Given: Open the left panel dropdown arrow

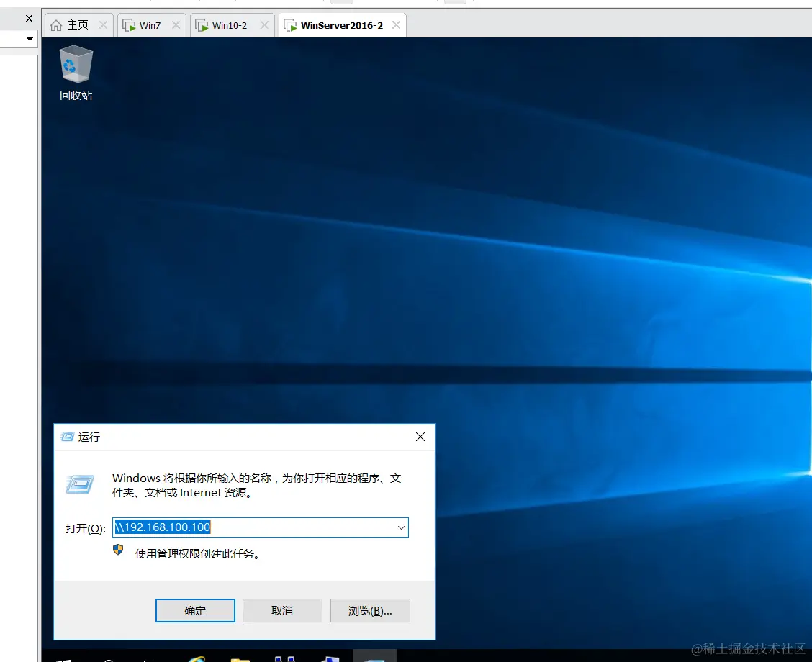Looking at the screenshot, I should 30,38.
